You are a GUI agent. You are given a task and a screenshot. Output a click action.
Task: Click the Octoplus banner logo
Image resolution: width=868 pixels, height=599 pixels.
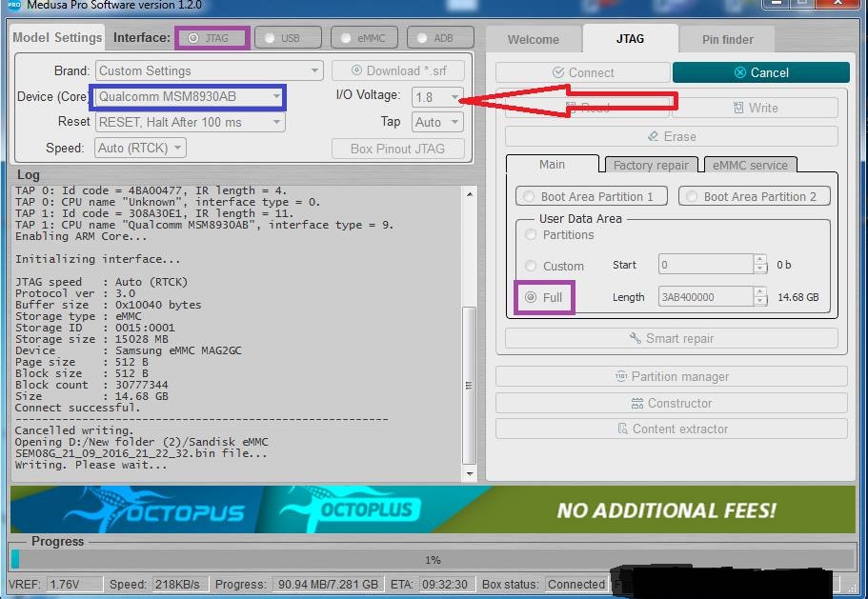pyautogui.click(x=350, y=509)
